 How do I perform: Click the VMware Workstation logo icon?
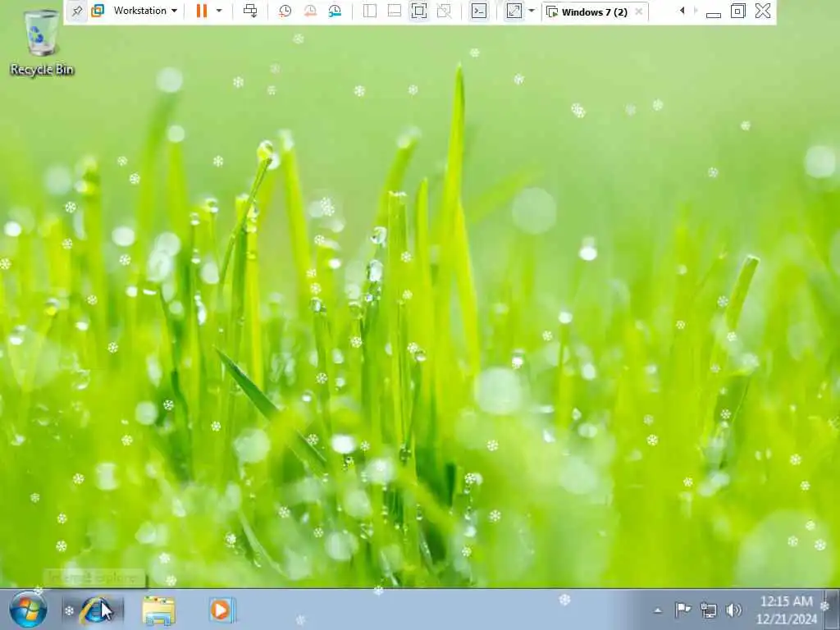point(98,11)
